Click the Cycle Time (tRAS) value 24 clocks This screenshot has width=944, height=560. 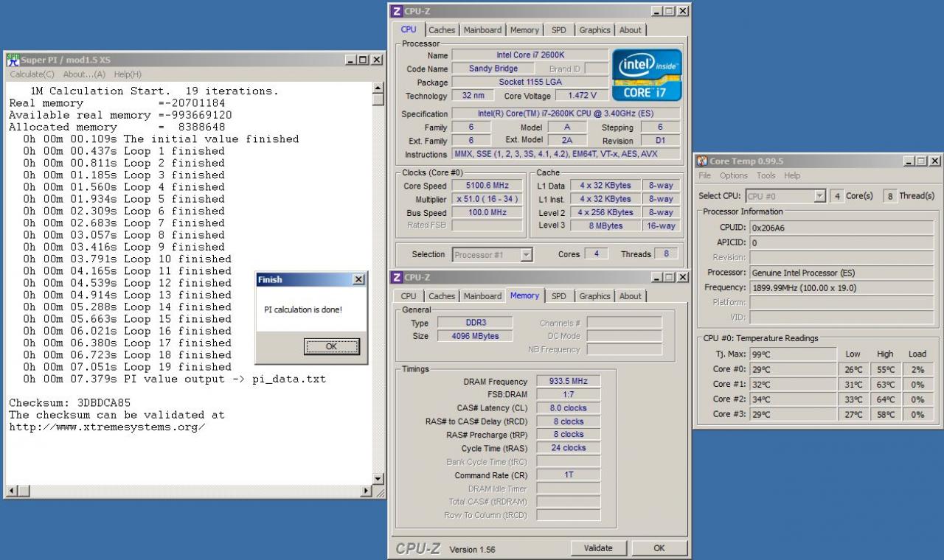[x=569, y=447]
